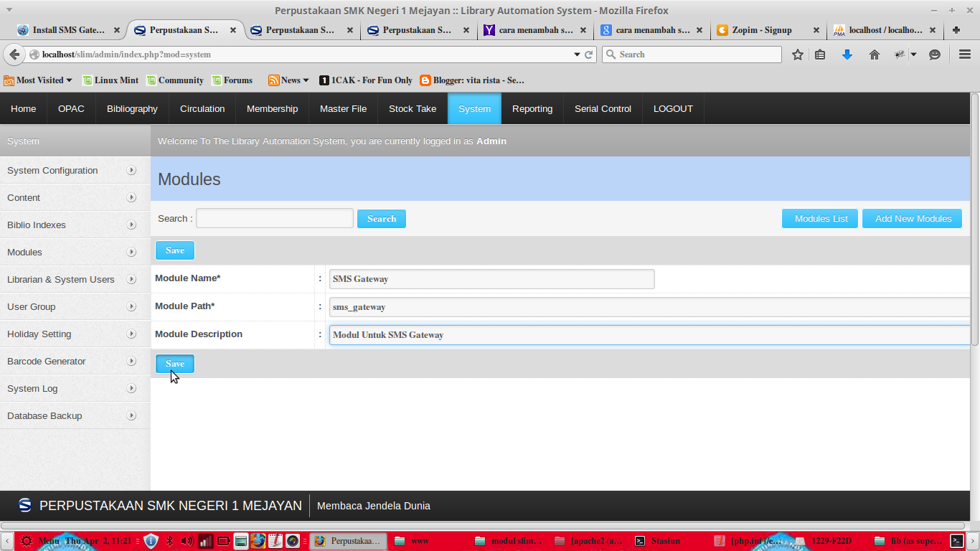Click the browser back arrow
The width and height of the screenshot is (980, 551).
pyautogui.click(x=14, y=55)
